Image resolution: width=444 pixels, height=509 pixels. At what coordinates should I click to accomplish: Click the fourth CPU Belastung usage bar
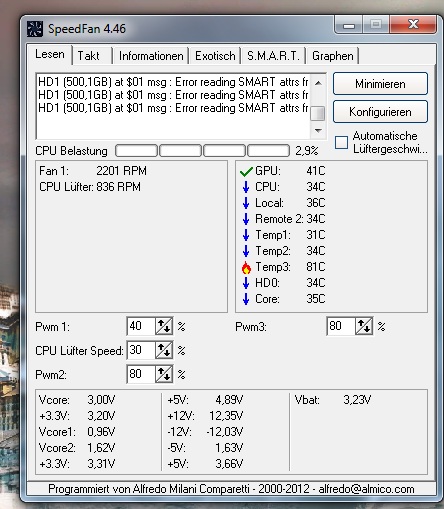pos(268,151)
